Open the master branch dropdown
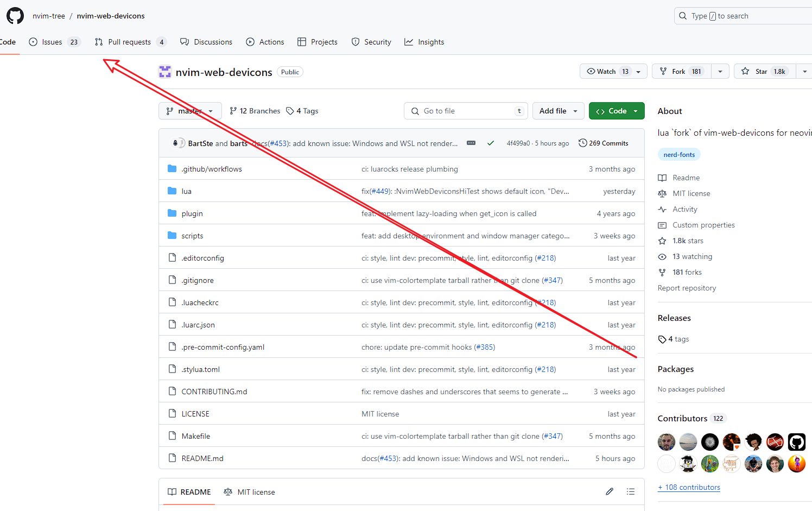The height and width of the screenshot is (511, 812). coord(190,111)
